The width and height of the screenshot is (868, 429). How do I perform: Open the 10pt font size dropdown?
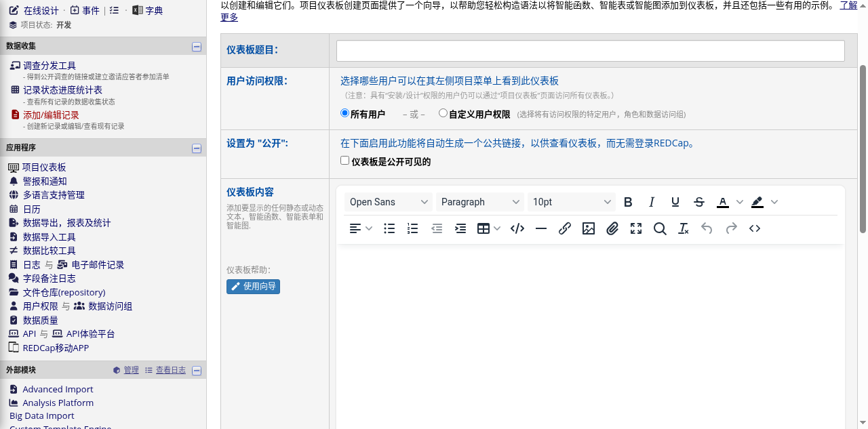(572, 202)
